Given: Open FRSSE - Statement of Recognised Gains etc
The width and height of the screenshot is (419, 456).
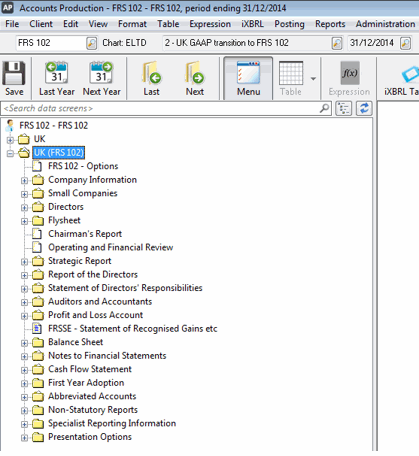Looking at the screenshot, I should [x=133, y=329].
